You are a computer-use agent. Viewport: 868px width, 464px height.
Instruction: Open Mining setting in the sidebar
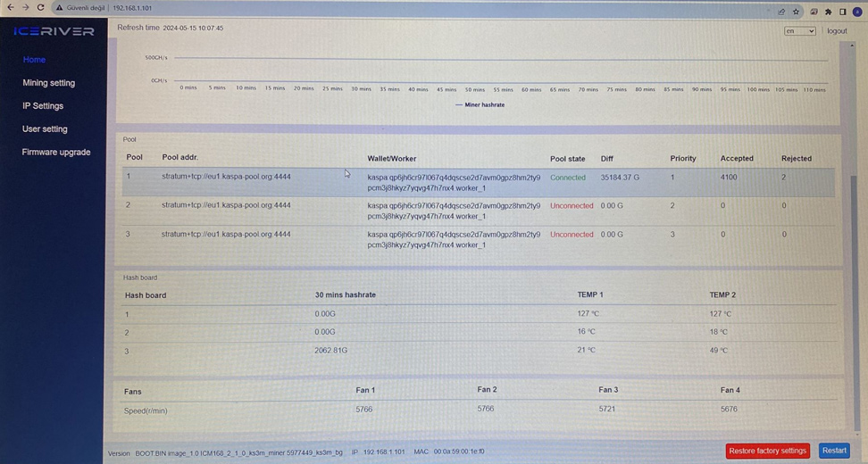pyautogui.click(x=49, y=83)
